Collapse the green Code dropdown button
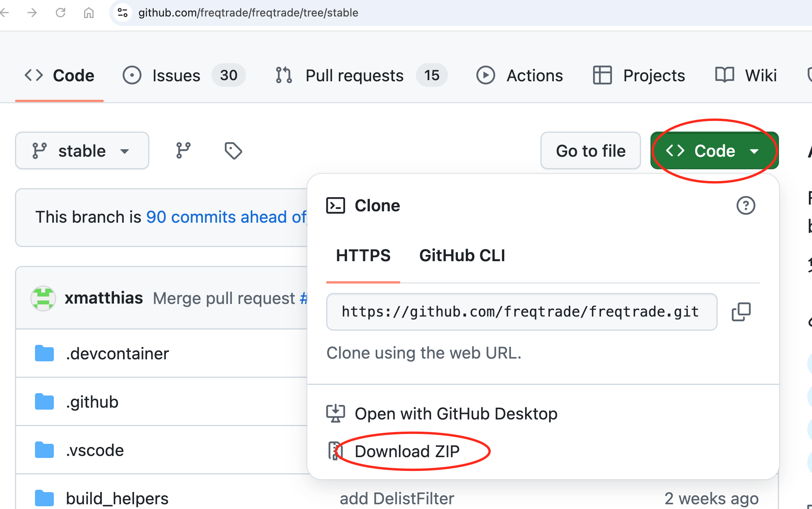The width and height of the screenshot is (812, 509). (x=714, y=151)
